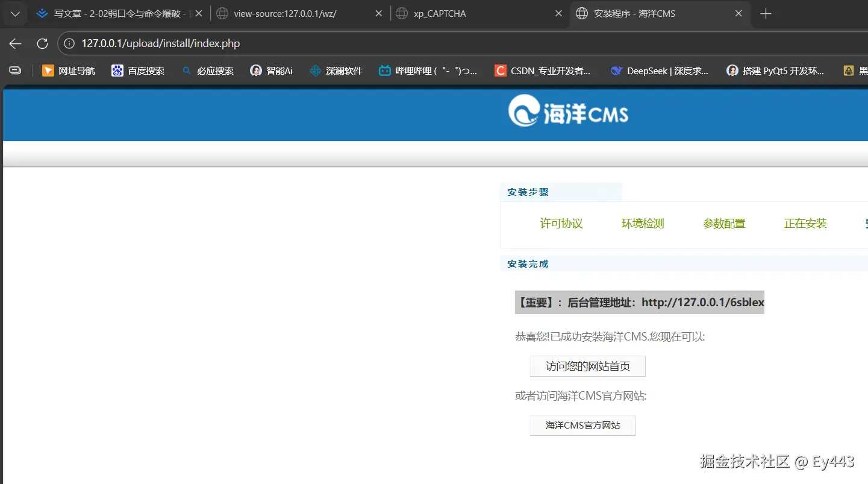Close the 写文章 tab
The image size is (868, 484).
click(199, 14)
